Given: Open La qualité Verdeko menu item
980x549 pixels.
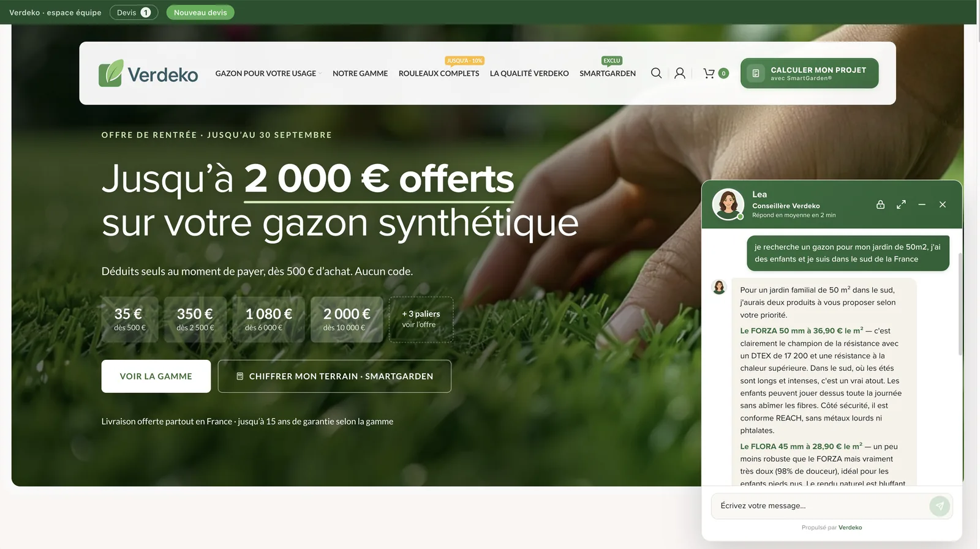Looking at the screenshot, I should (x=529, y=73).
